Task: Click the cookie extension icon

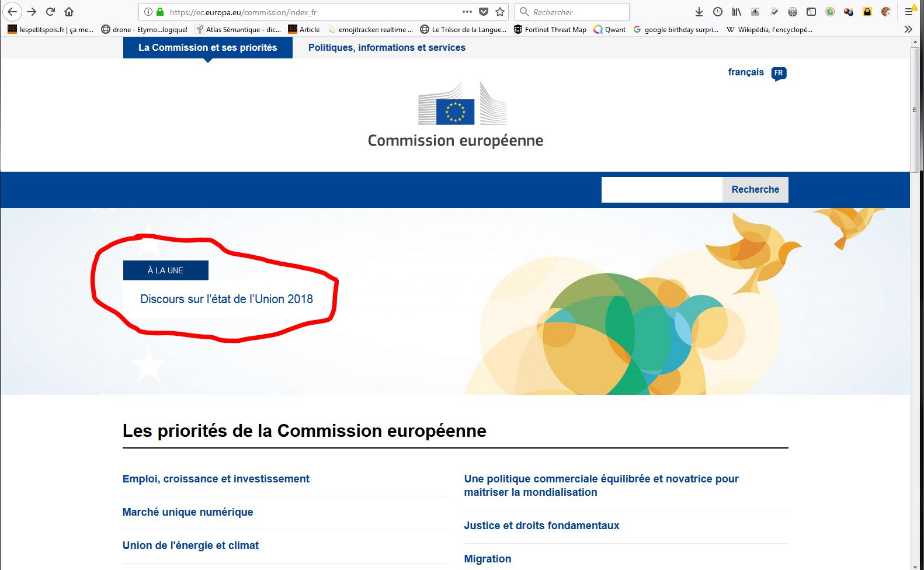Action: click(886, 12)
